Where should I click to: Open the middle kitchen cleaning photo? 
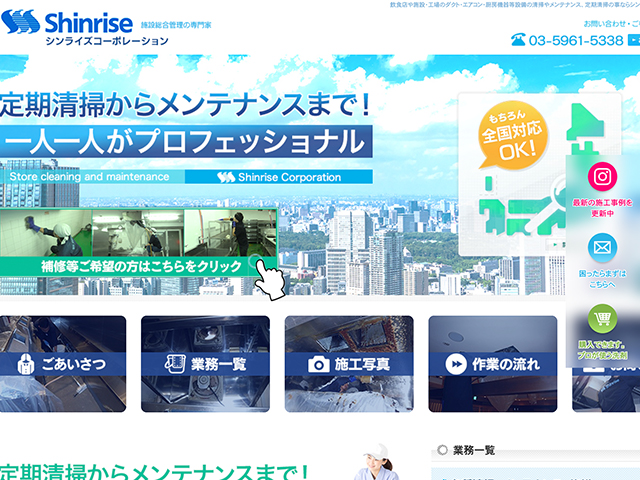pyautogui.click(x=138, y=233)
